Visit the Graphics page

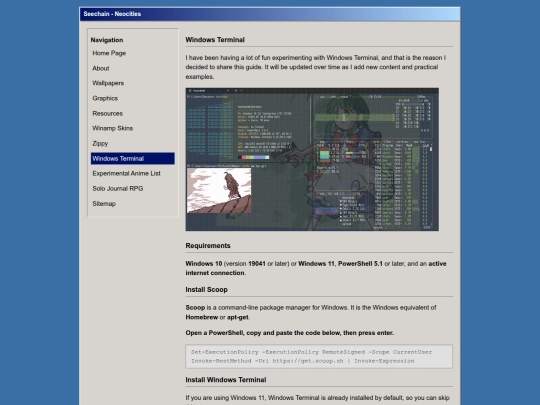pos(105,98)
